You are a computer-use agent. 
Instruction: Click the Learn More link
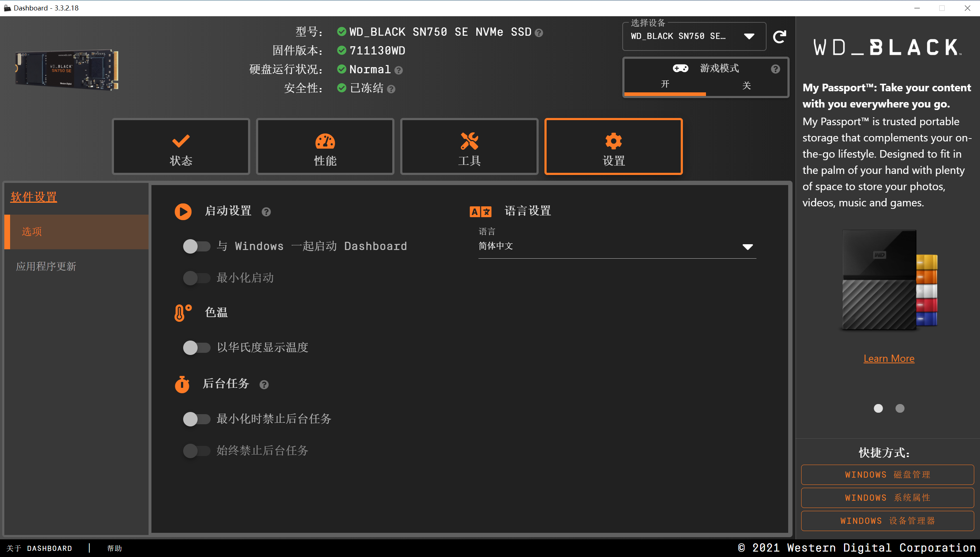click(x=889, y=359)
